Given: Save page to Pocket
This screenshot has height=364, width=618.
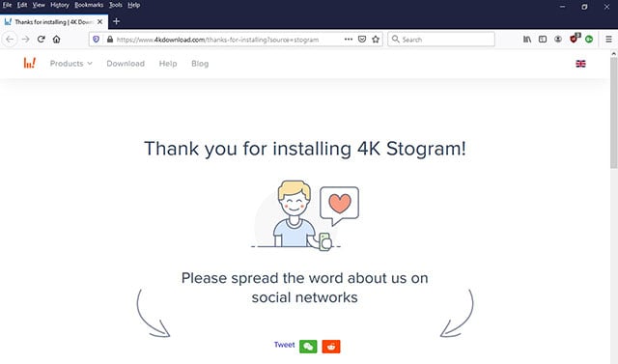Looking at the screenshot, I should pyautogui.click(x=362, y=40).
